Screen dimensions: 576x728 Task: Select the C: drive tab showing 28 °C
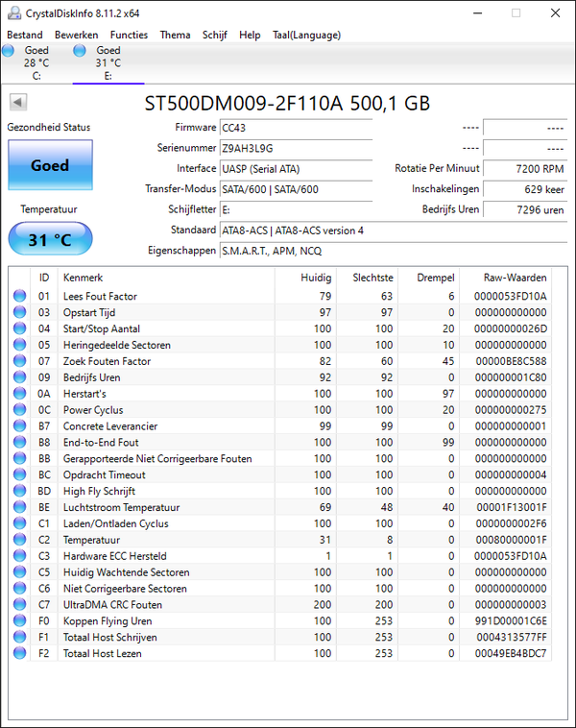click(36, 62)
